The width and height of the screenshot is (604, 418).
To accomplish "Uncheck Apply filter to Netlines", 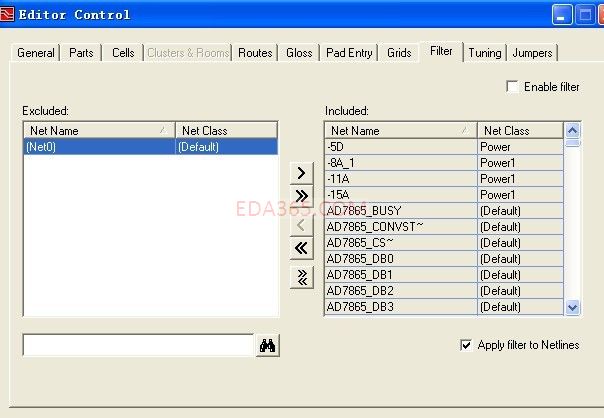I will [x=466, y=345].
